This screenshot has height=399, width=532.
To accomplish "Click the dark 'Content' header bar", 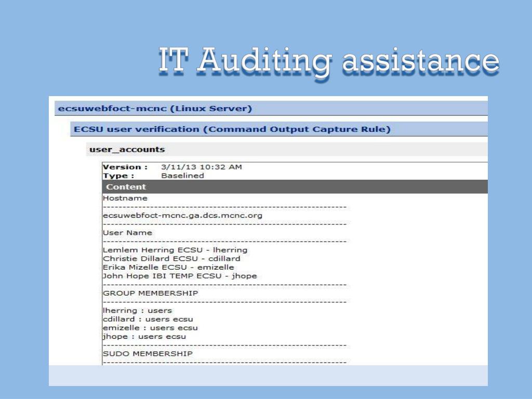I will point(295,187).
